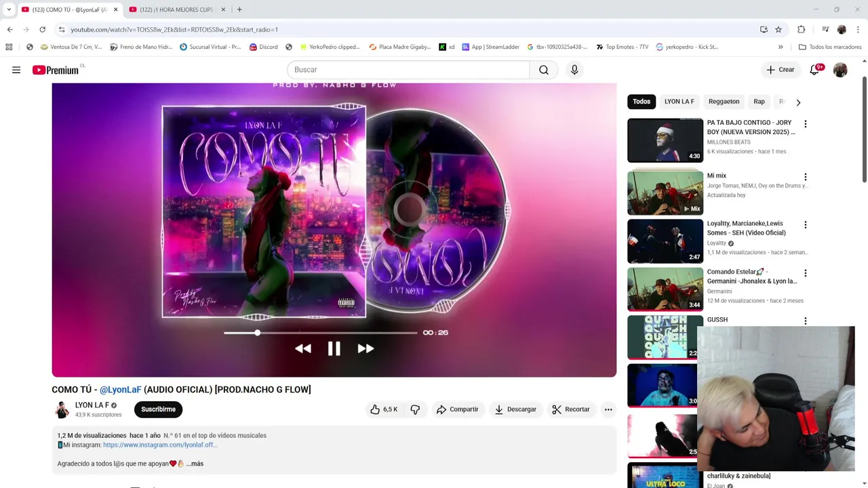Go back in browser history
Viewport: 868px width, 488px height.
coord(9,29)
